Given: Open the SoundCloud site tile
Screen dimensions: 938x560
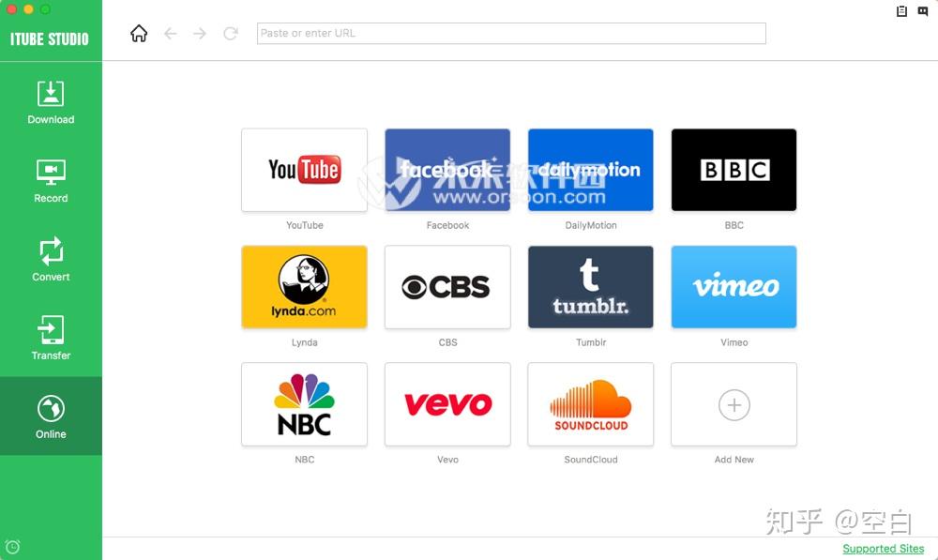Looking at the screenshot, I should point(590,404).
